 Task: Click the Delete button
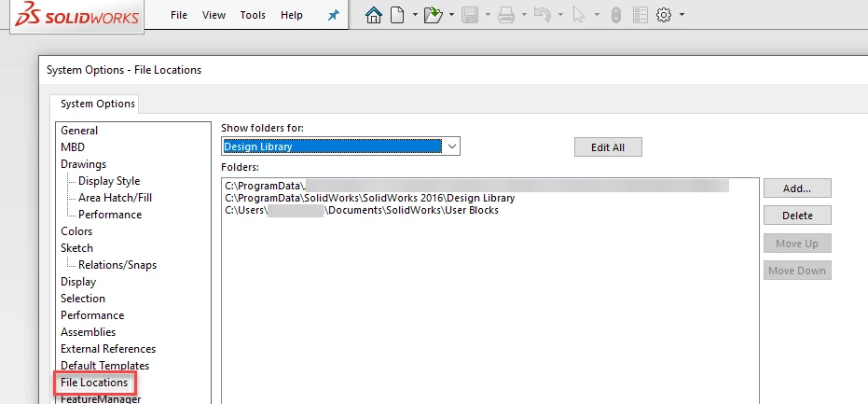pos(797,216)
